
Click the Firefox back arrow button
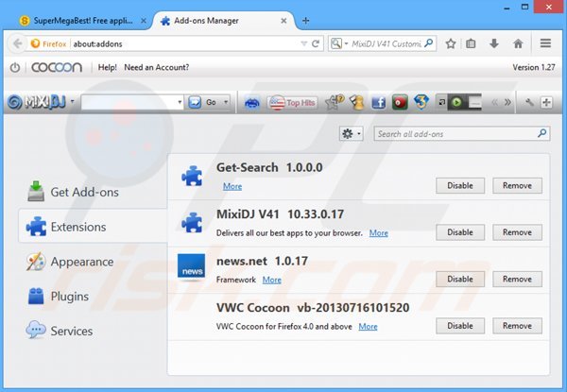point(17,43)
